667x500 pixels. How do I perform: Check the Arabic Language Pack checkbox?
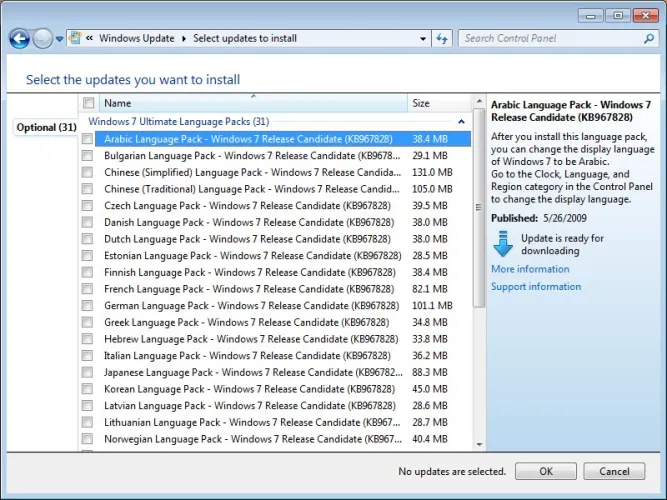pyautogui.click(x=87, y=139)
